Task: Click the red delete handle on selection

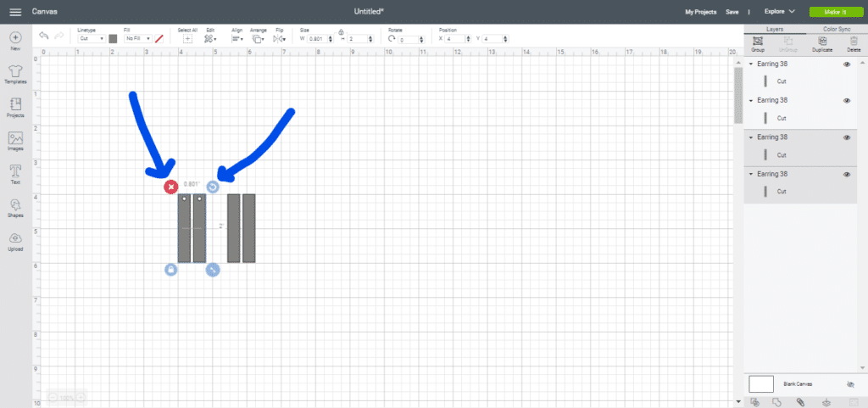Action: pos(170,187)
